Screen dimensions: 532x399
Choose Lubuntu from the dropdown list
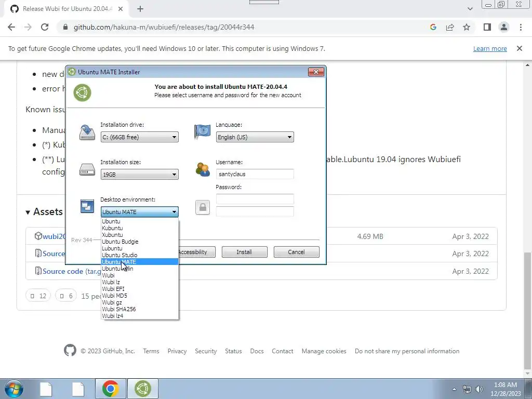pyautogui.click(x=139, y=248)
